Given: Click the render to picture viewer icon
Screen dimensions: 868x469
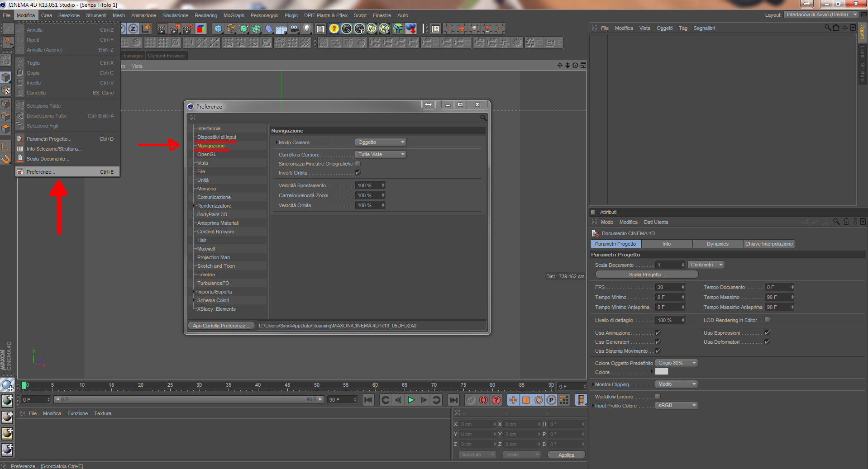Looking at the screenshot, I should click(x=175, y=29).
